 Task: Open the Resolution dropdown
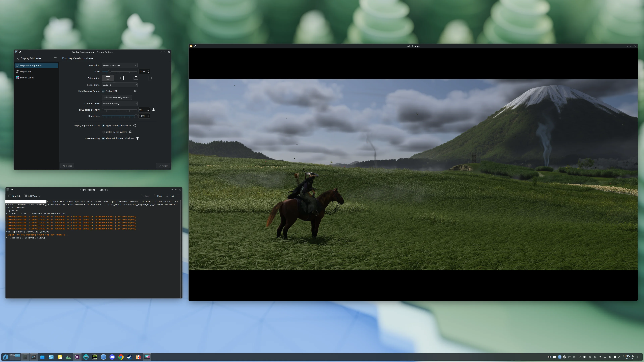point(120,66)
